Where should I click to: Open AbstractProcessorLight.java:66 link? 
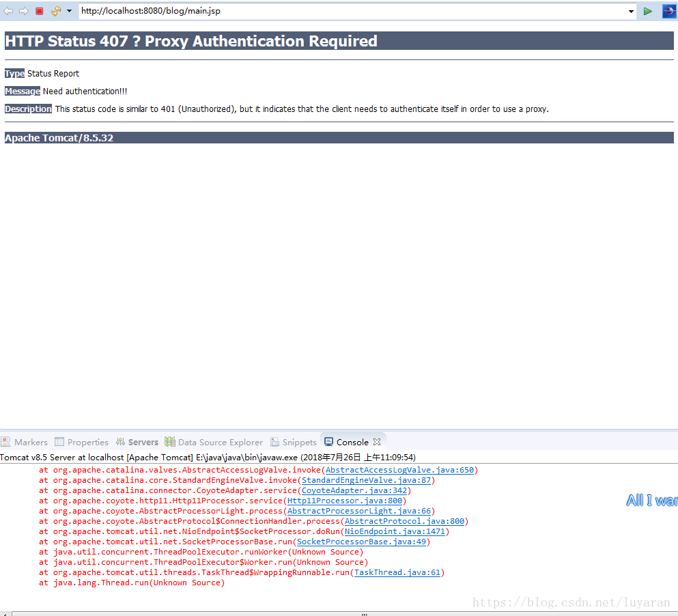tap(359, 512)
